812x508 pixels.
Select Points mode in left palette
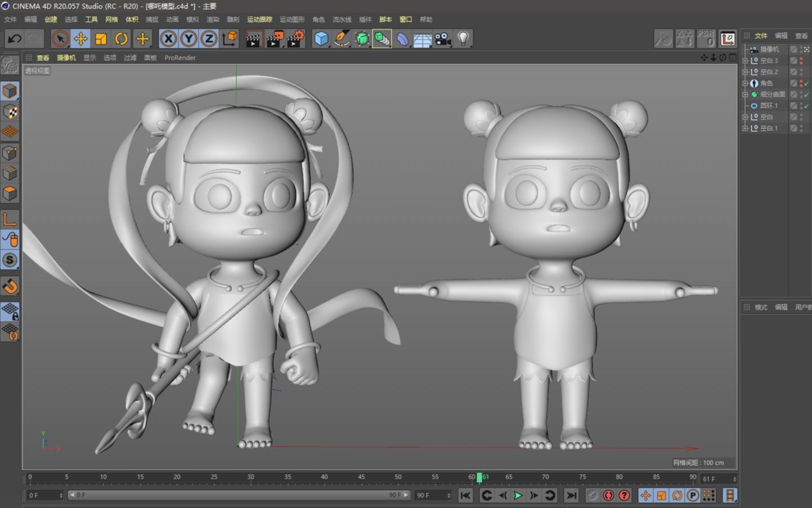click(10, 153)
